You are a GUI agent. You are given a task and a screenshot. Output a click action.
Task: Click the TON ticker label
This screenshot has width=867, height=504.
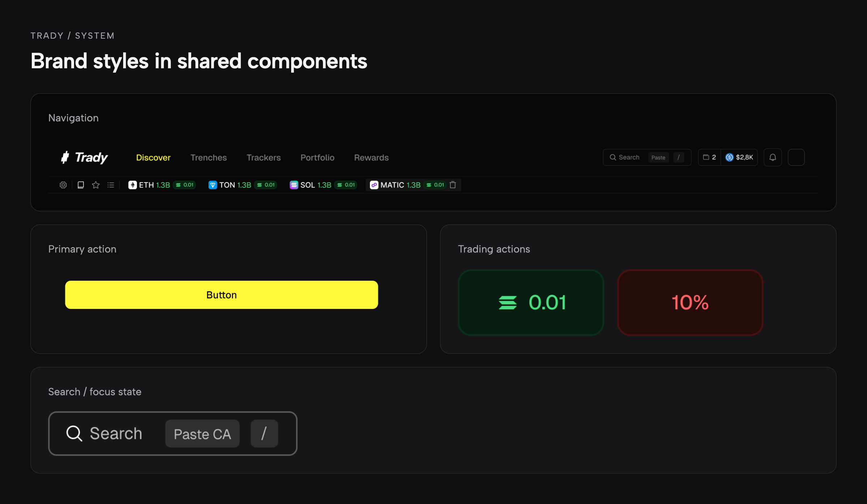pos(227,185)
